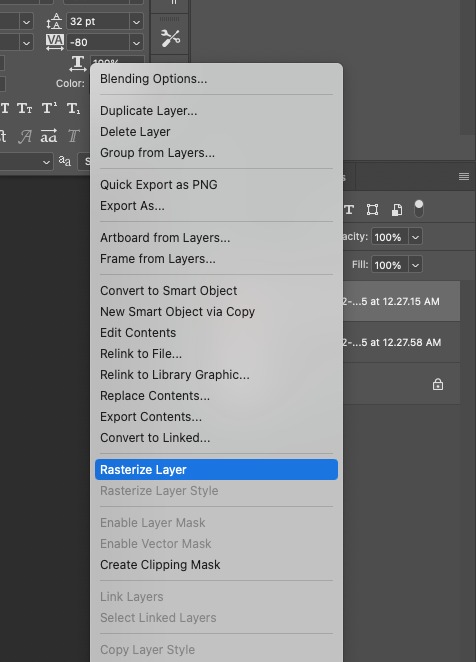The height and width of the screenshot is (662, 476).
Task: Choose Quick Export as PNG
Action: pos(216,185)
